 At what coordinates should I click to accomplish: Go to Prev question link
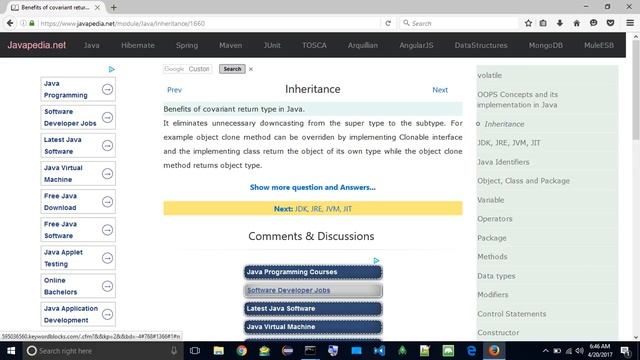pos(174,90)
